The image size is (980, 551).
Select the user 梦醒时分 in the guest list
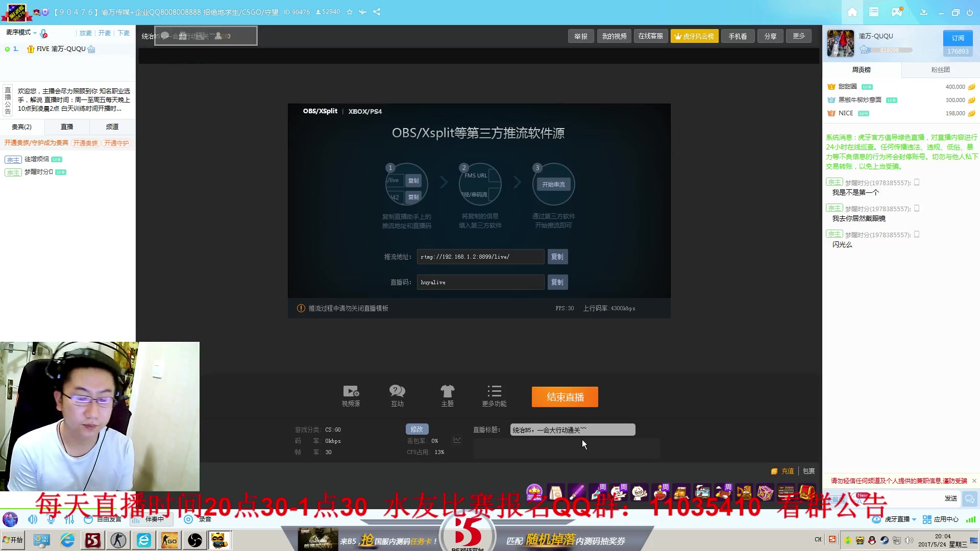[x=38, y=172]
